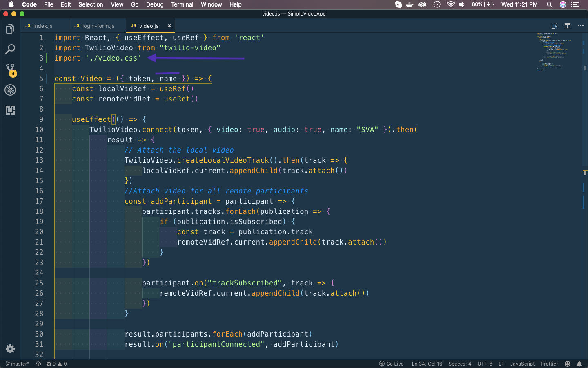The width and height of the screenshot is (588, 368).
Task: Open the editor More Actions ellipsis
Action: click(x=581, y=26)
